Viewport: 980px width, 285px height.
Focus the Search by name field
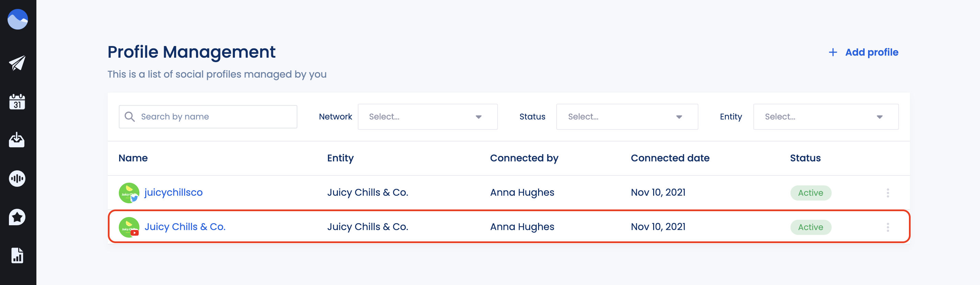coord(208,117)
